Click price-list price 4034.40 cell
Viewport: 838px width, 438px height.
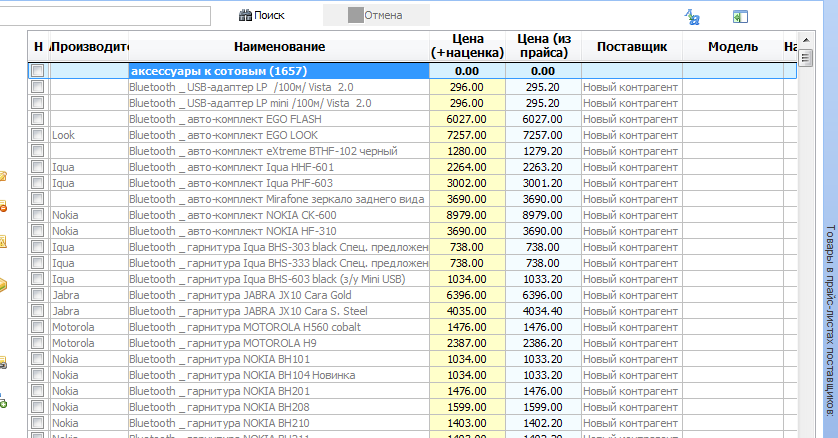(544, 311)
